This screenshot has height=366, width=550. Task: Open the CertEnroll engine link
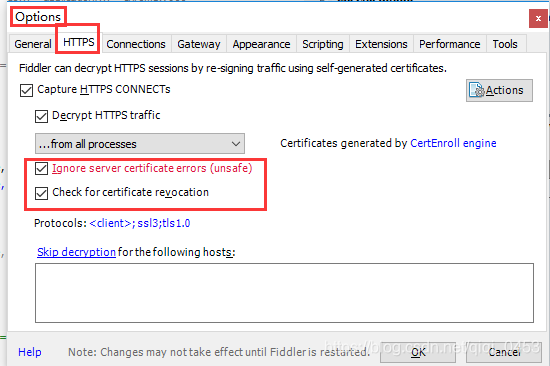point(453,143)
